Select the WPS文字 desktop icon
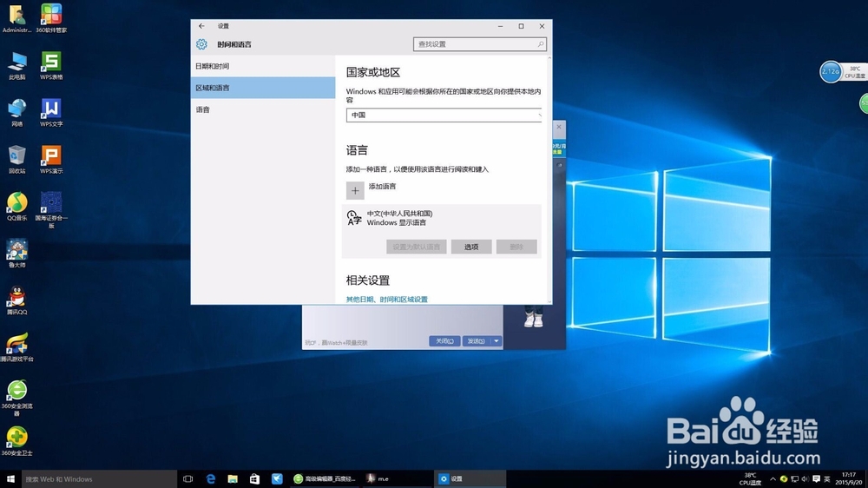 coord(51,113)
